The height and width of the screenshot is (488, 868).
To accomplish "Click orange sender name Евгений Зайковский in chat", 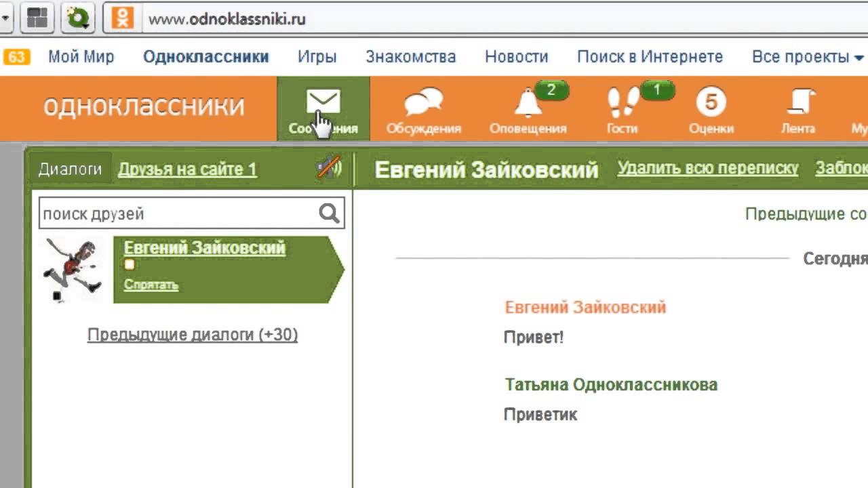I will coord(585,307).
